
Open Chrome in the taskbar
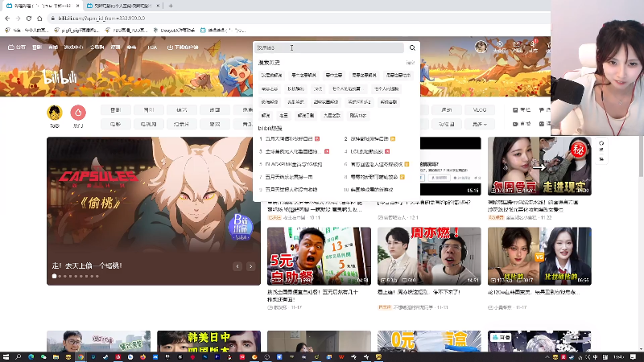pos(81,357)
